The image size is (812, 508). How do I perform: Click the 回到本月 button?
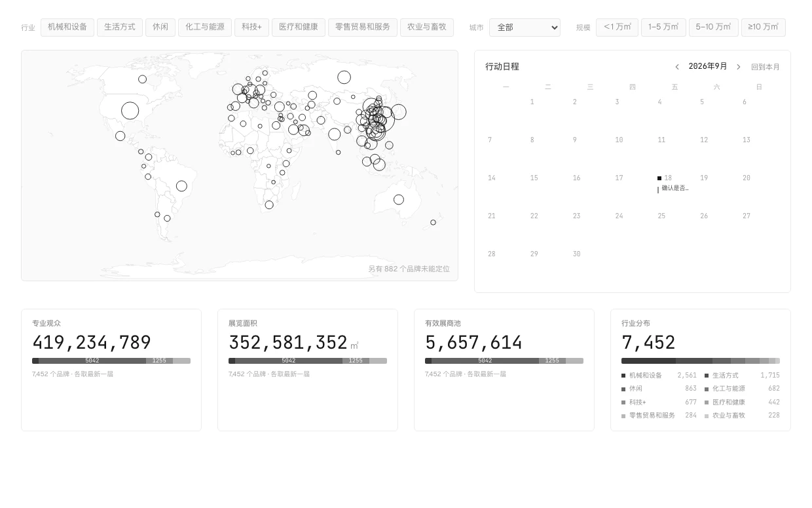[x=766, y=67]
